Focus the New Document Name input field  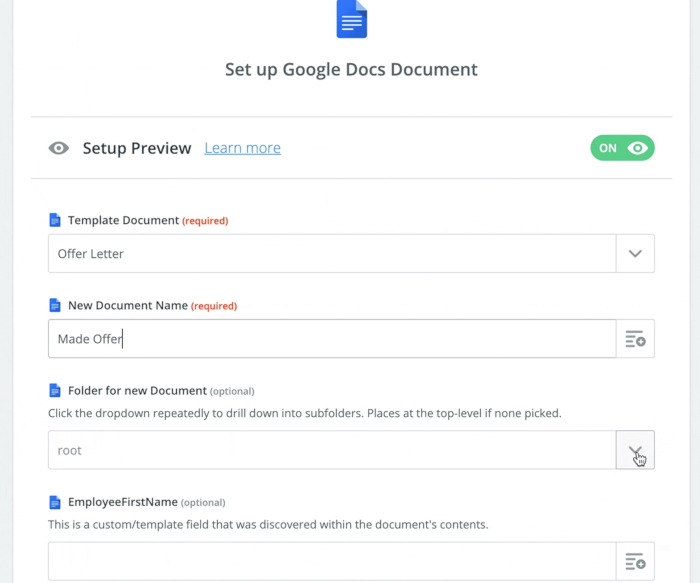[x=332, y=339]
